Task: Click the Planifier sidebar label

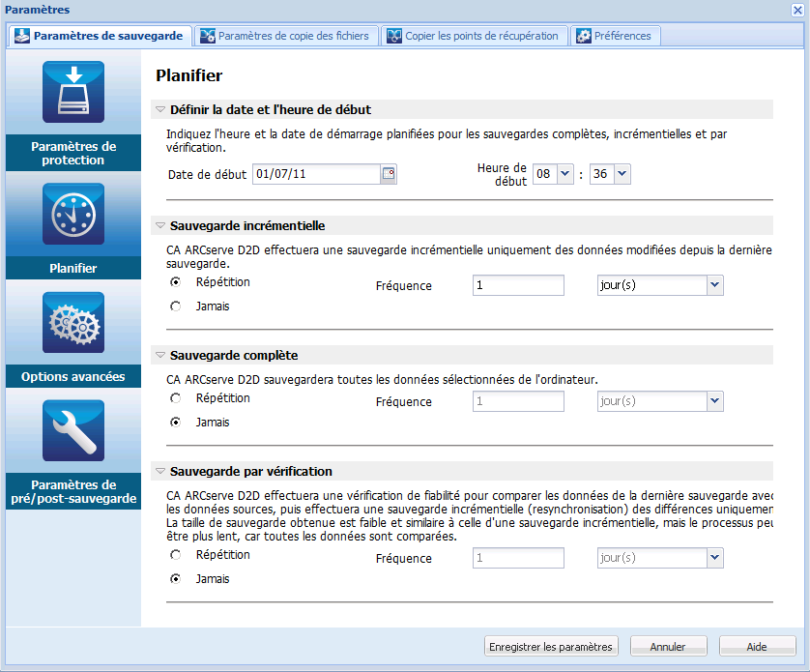Action: pos(73,268)
